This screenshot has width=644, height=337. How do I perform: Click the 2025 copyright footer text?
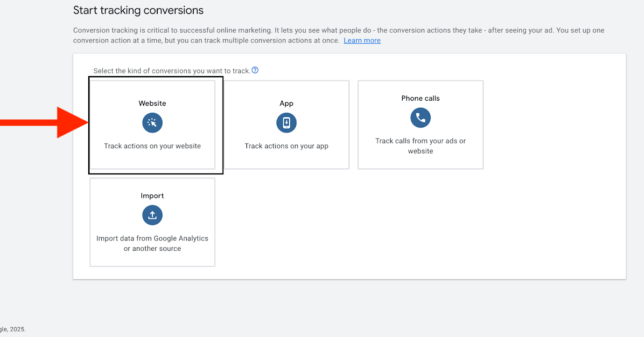(13, 329)
